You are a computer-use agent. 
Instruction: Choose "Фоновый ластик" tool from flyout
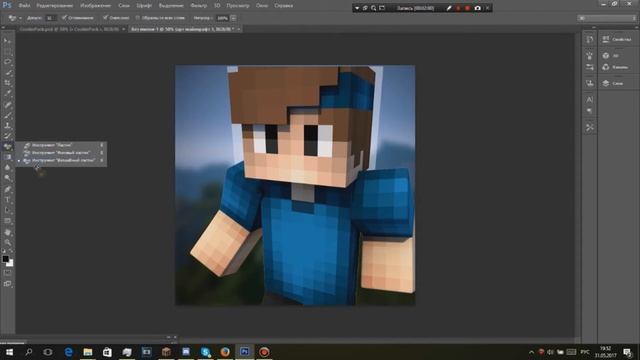coord(61,153)
